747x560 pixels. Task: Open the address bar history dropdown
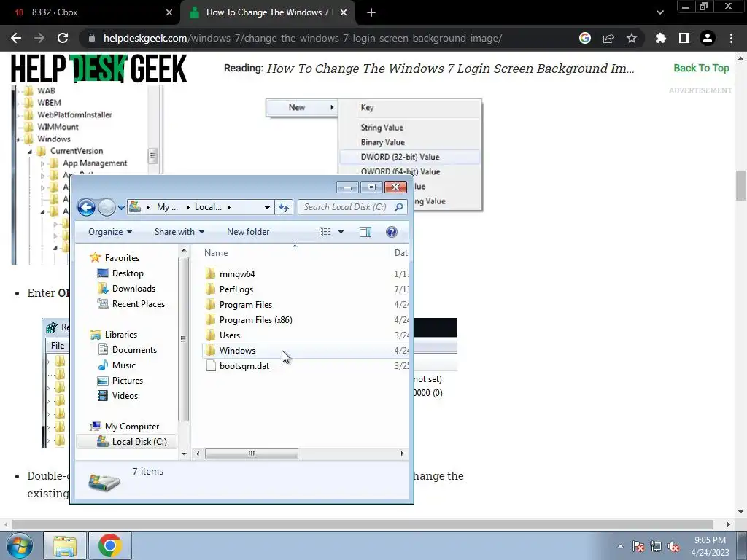pos(267,207)
